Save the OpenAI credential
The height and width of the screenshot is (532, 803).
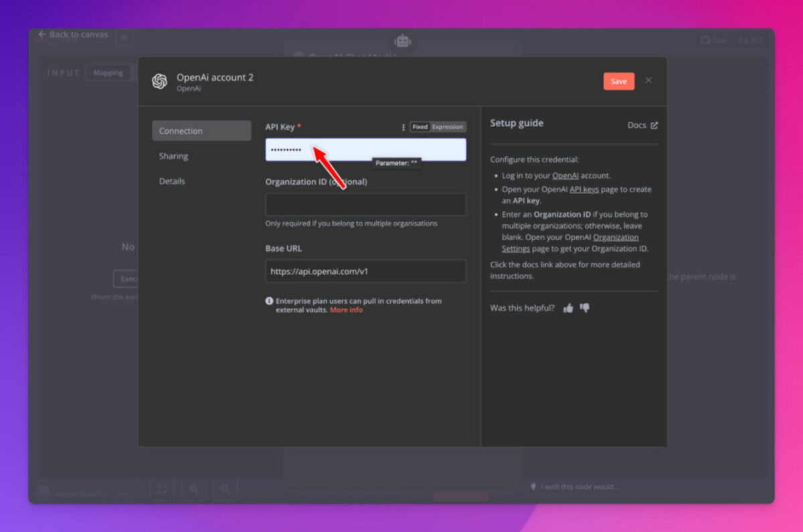(619, 81)
